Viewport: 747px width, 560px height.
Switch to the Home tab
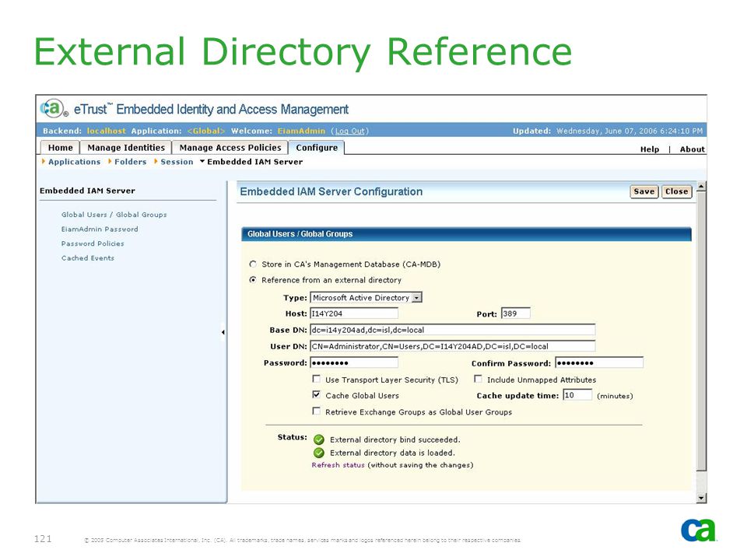click(60, 148)
